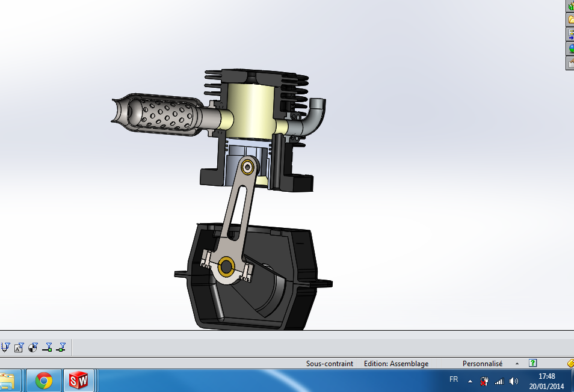Click the Sous-contraint status text
This screenshot has height=392, width=574.
click(330, 364)
